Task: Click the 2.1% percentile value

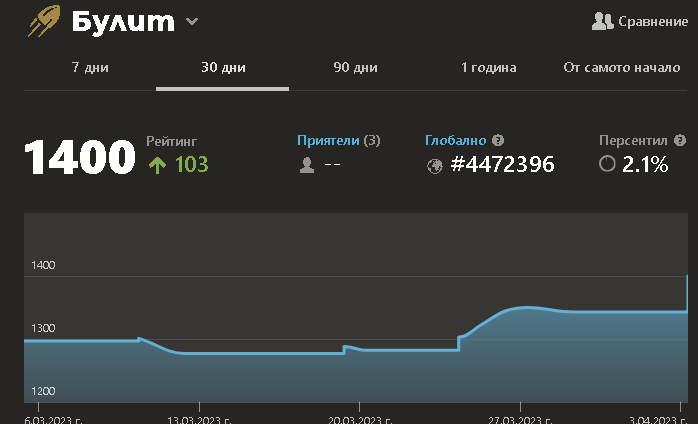Action: (645, 164)
